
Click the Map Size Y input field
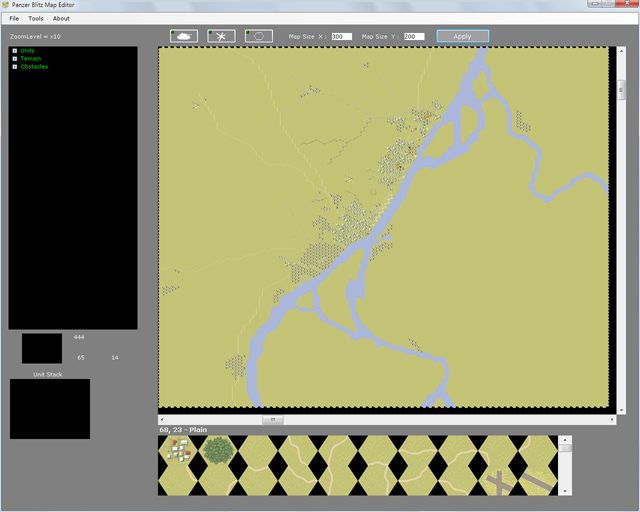point(414,37)
